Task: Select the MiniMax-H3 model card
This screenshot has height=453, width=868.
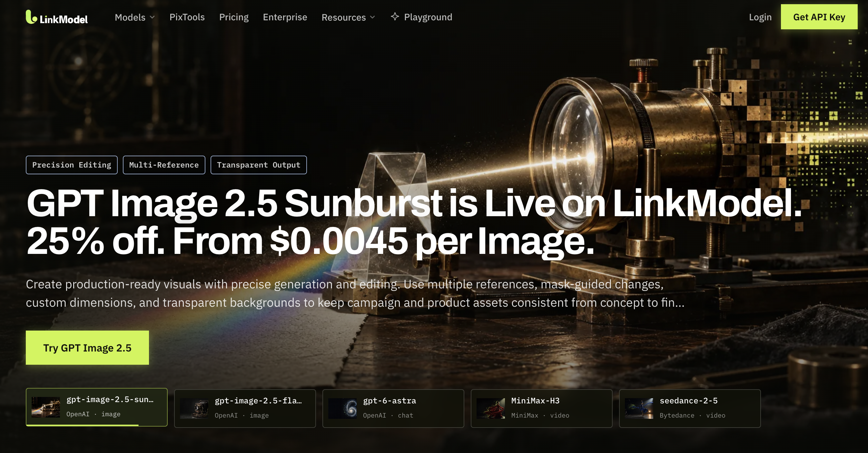Action: (x=541, y=409)
